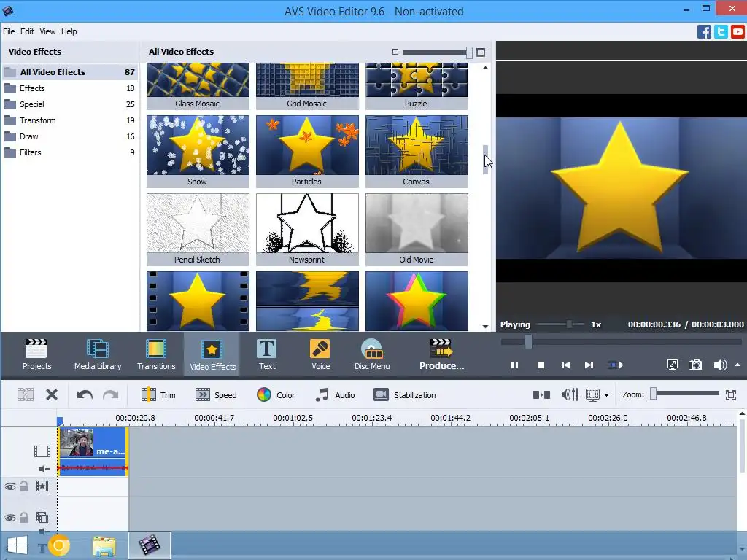The image size is (747, 560).
Task: Mute the preview volume speaker icon
Action: pos(720,365)
